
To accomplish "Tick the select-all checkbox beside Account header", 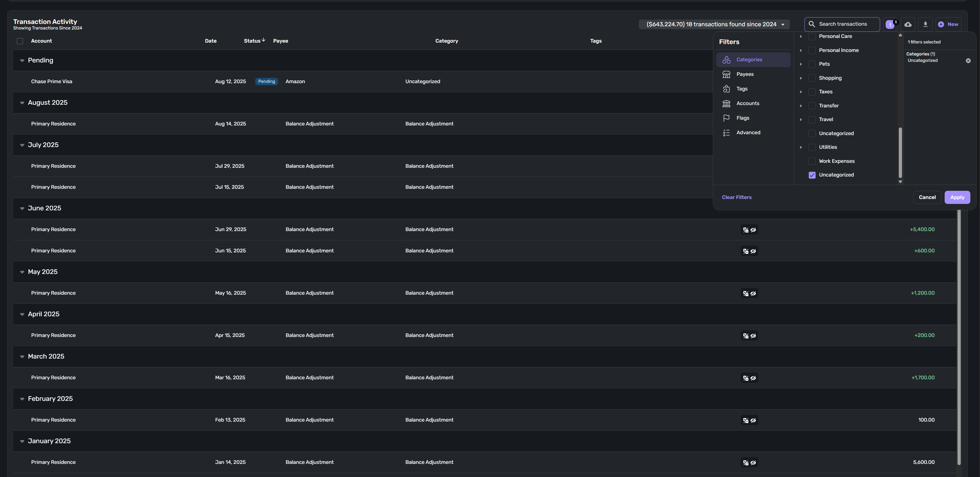I will coord(20,41).
